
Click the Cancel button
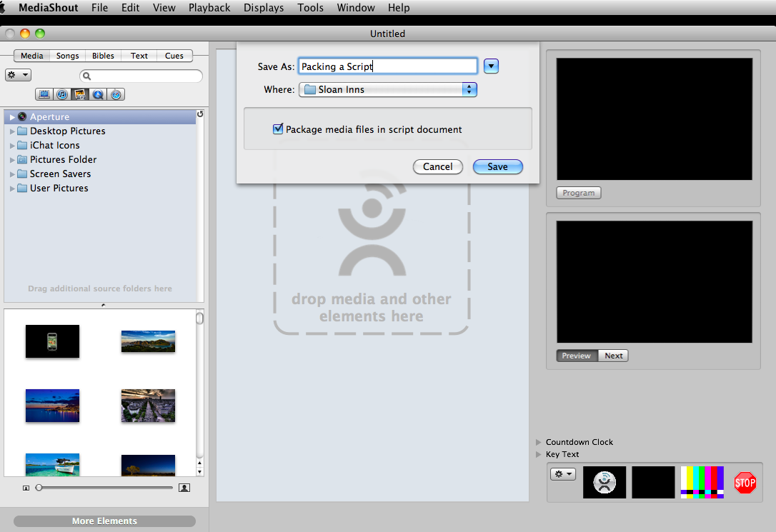click(x=437, y=166)
